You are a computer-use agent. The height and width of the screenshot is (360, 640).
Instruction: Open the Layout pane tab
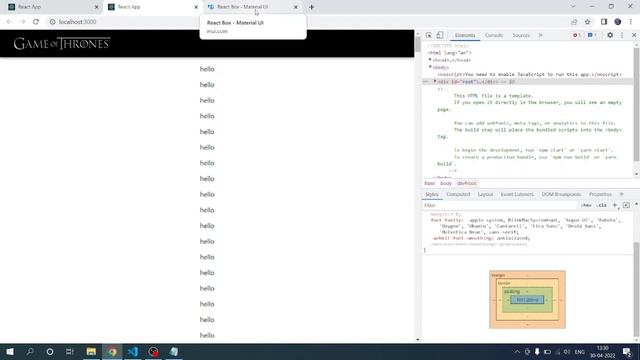point(485,194)
